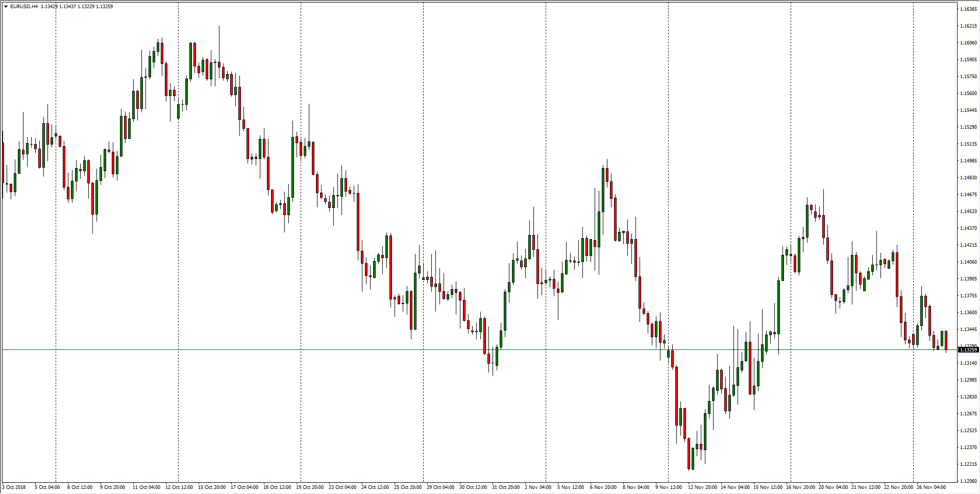The height and width of the screenshot is (494, 980).
Task: Click the 1.15600 price axis label
Action: [968, 93]
